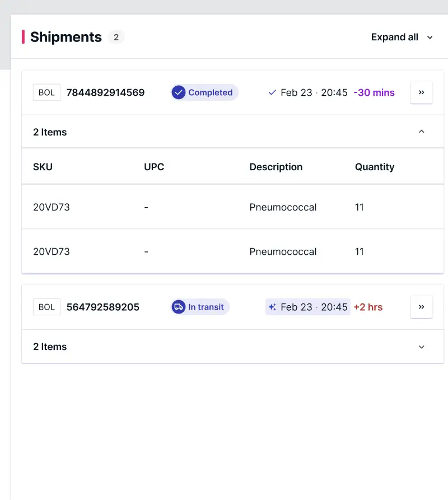Select BOL number 564792589205
The width and height of the screenshot is (448, 500).
pyautogui.click(x=103, y=307)
